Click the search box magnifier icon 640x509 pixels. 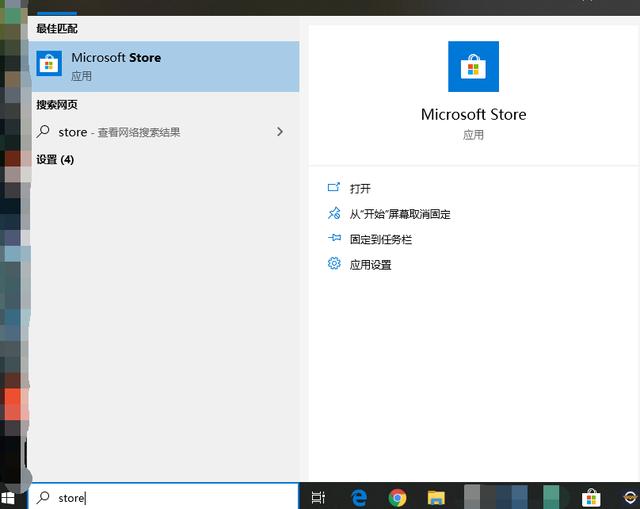pyautogui.click(x=43, y=497)
